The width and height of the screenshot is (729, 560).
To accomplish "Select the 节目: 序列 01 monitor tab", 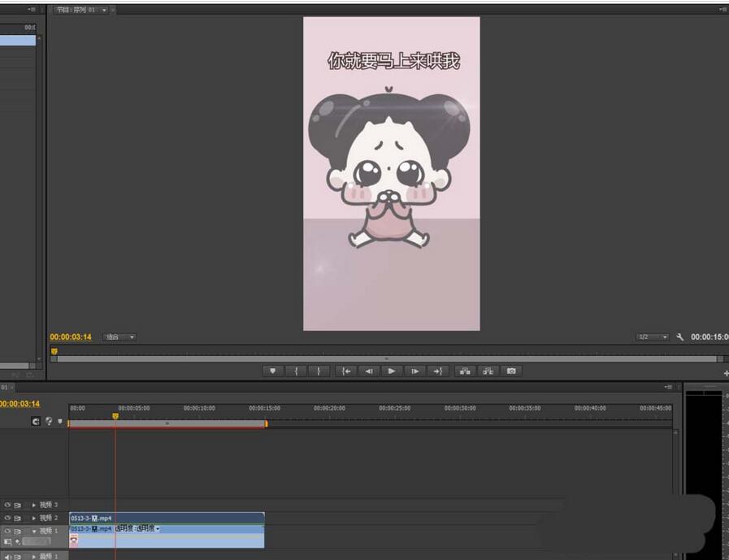I will tap(76, 10).
